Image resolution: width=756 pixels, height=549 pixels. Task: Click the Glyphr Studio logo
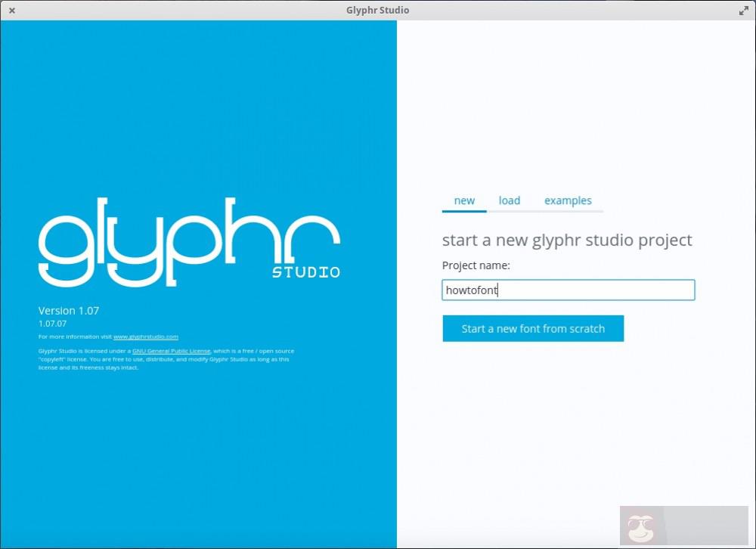[x=189, y=242]
